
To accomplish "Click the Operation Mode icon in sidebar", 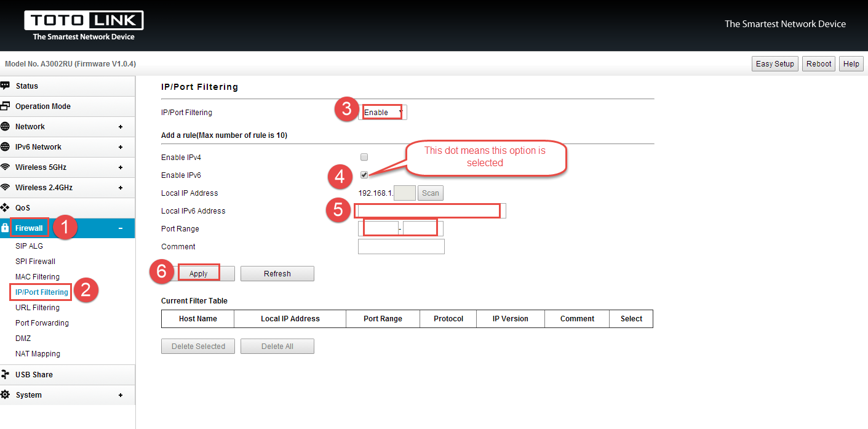I will (x=5, y=106).
